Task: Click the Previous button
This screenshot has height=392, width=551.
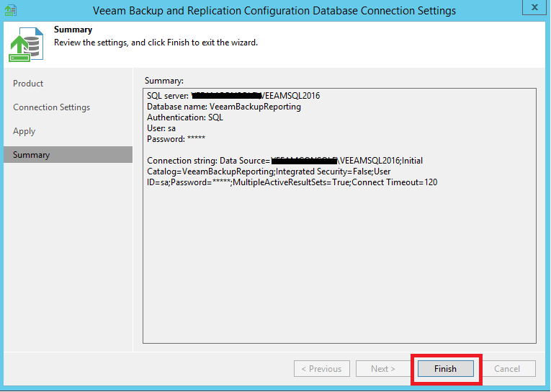Action: pos(321,369)
